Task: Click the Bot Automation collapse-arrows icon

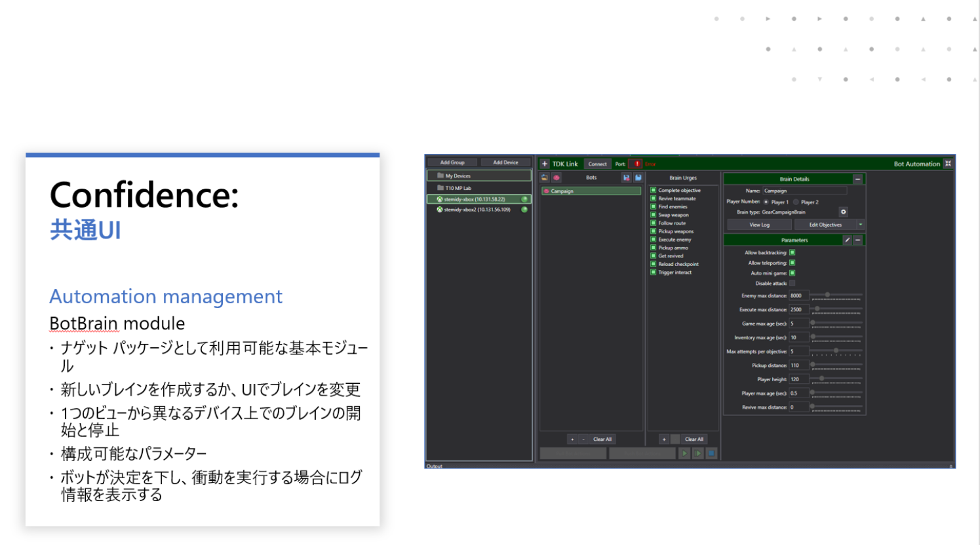Action: [948, 164]
